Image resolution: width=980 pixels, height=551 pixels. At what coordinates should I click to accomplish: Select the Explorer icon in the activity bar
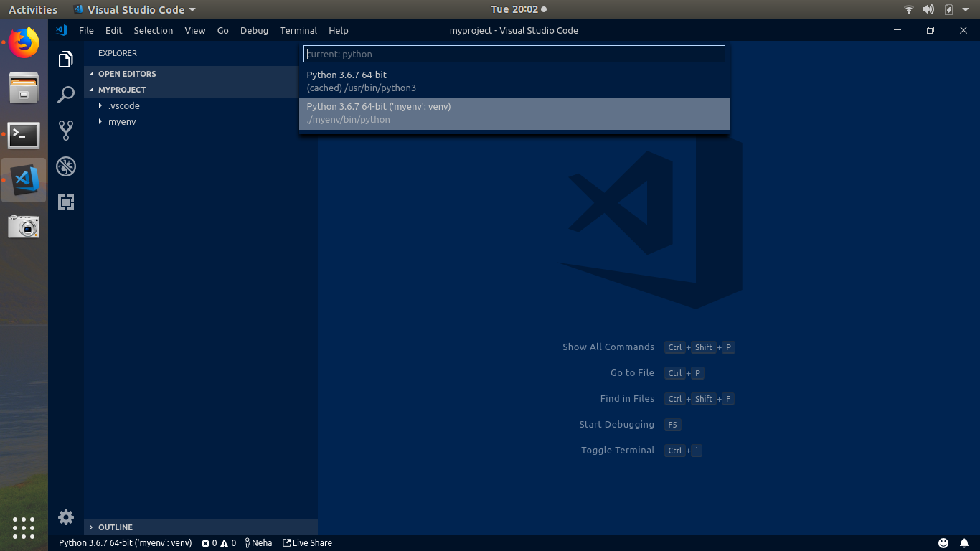click(66, 59)
